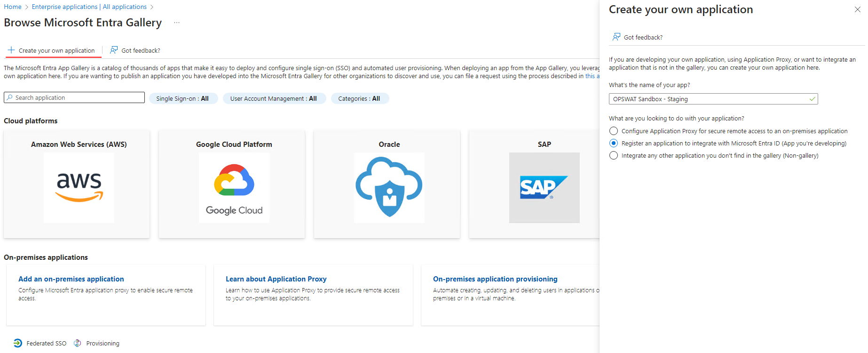Click the Search application input field
The width and height of the screenshot is (868, 353).
[74, 97]
